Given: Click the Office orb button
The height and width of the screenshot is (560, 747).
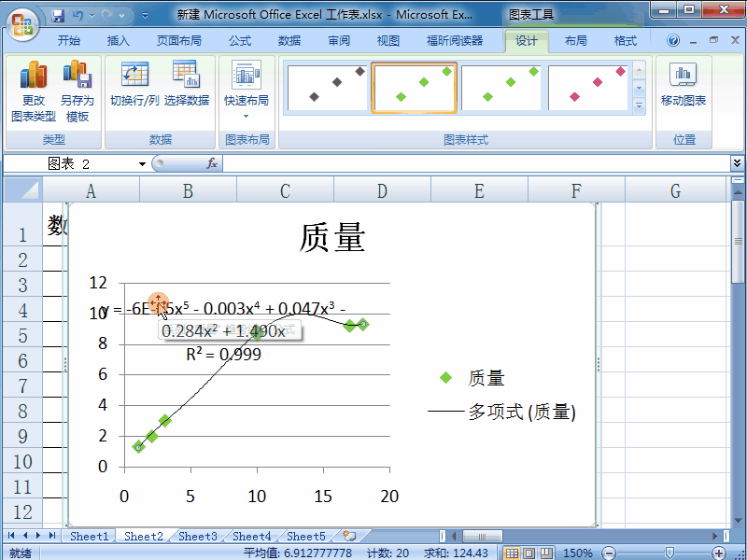Looking at the screenshot, I should pyautogui.click(x=22, y=25).
